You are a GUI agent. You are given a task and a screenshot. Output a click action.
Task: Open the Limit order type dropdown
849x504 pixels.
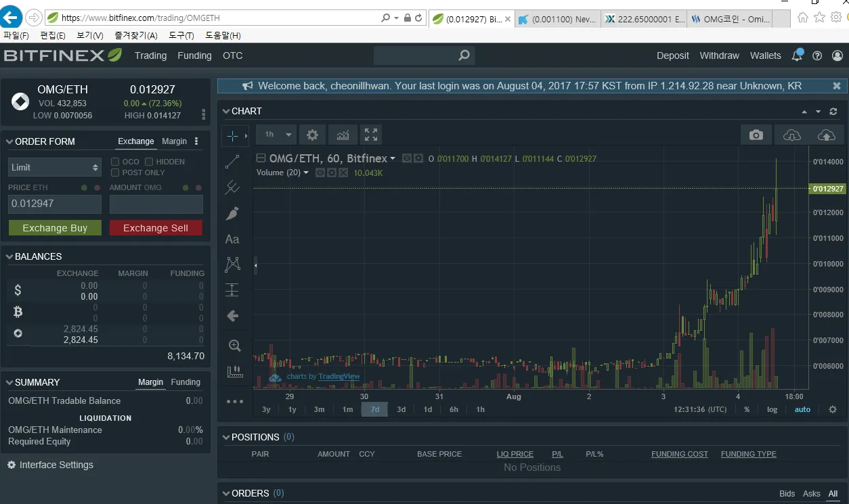pos(55,167)
